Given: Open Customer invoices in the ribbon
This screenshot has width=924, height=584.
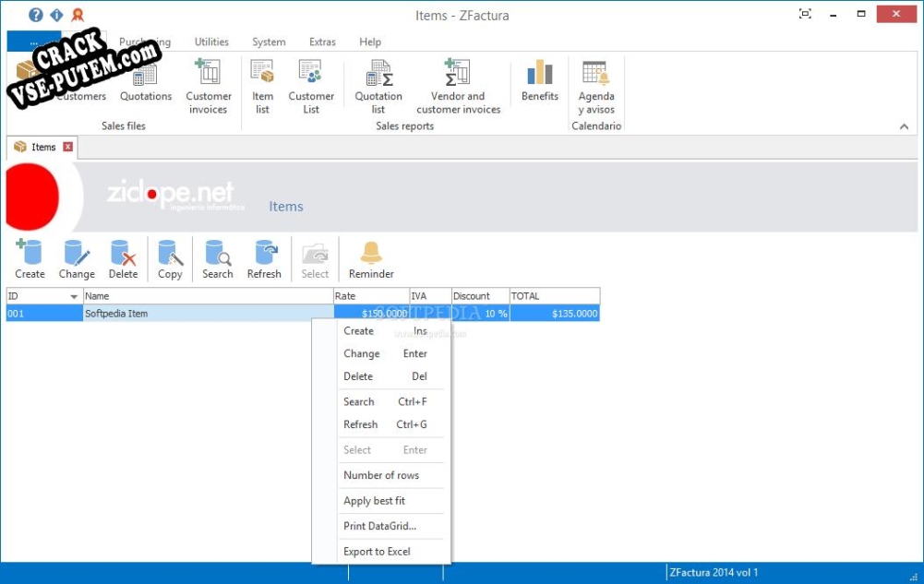Looking at the screenshot, I should tap(208, 87).
